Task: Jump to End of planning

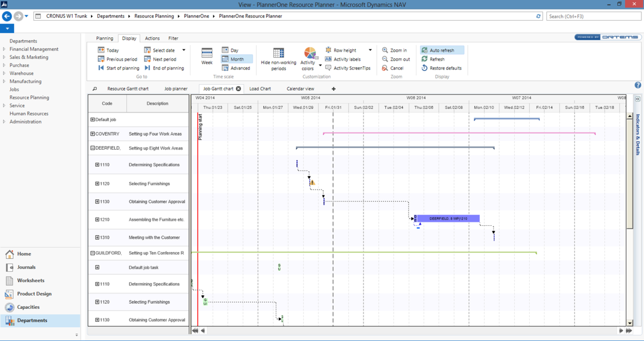Action: (x=164, y=68)
